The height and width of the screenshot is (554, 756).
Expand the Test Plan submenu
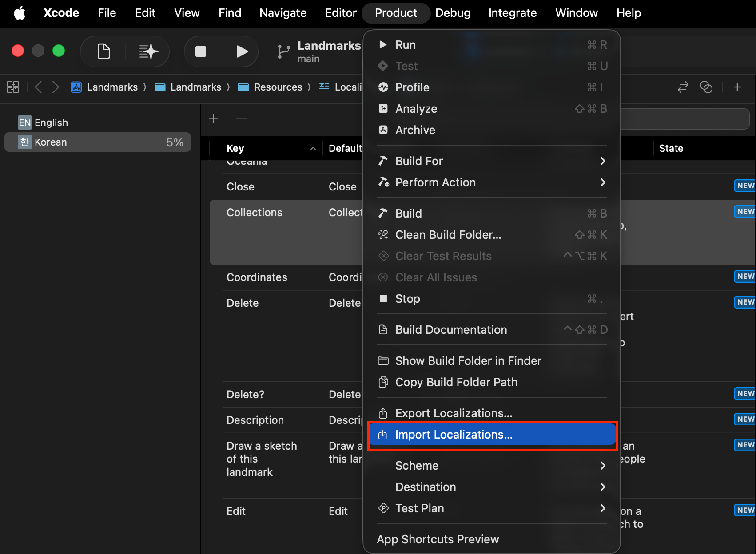pos(492,508)
